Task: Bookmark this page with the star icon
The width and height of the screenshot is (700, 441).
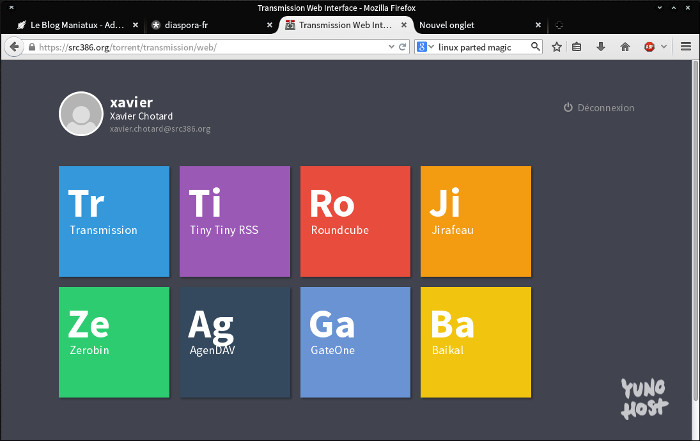Action: click(x=556, y=47)
